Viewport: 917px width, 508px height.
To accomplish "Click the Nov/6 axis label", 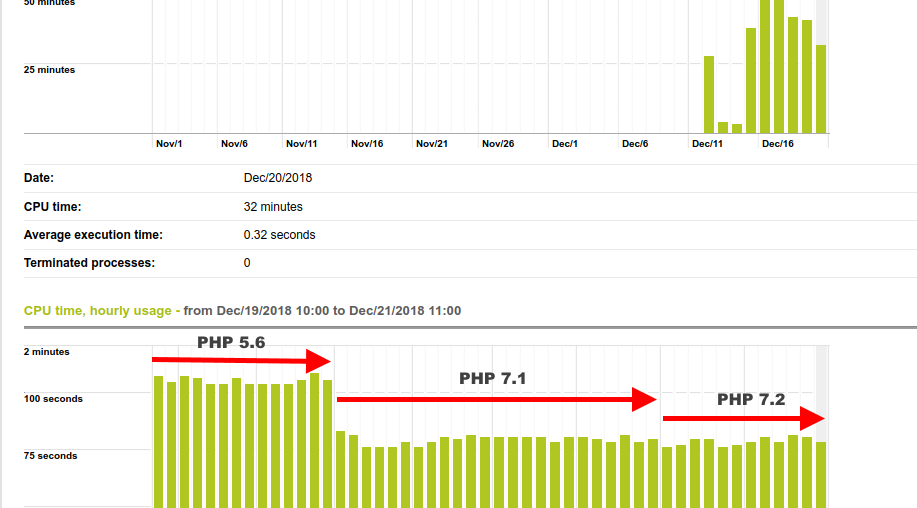I will pos(234,144).
